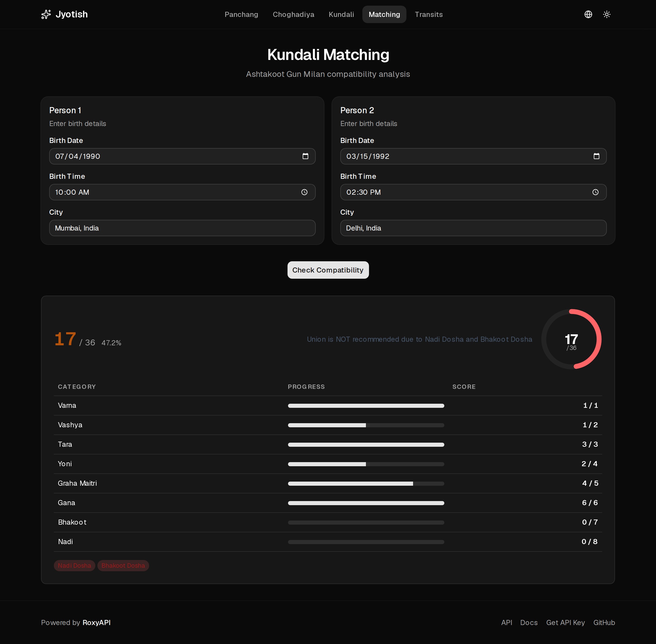Click the Union is NOT recommended message

point(419,339)
